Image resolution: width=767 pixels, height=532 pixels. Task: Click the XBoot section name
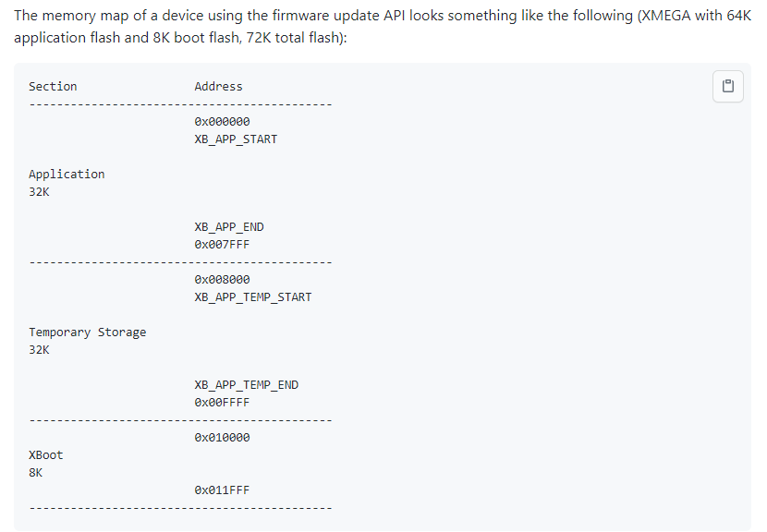pos(46,455)
